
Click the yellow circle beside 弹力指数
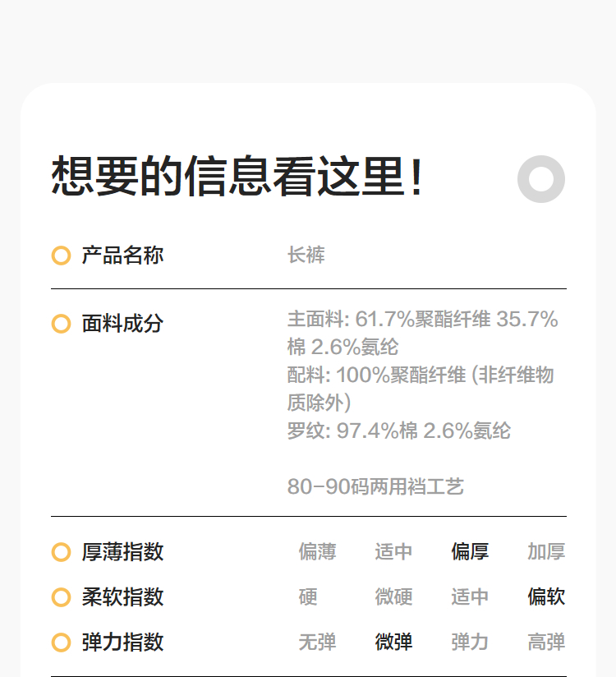click(61, 642)
